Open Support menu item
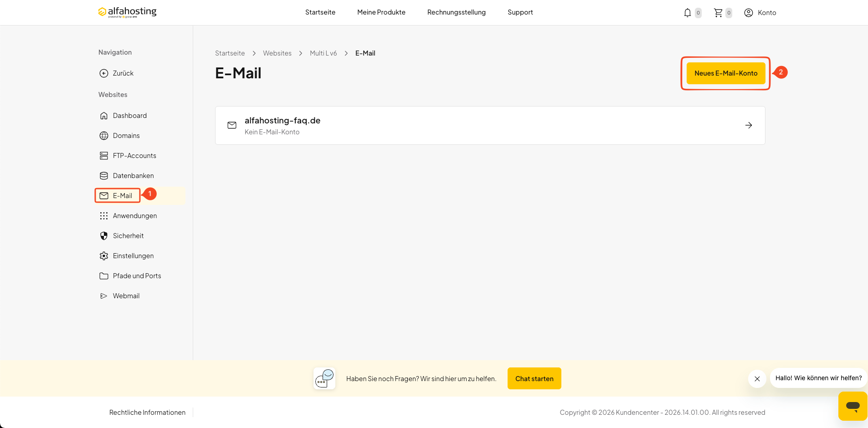Screen dimensions: 868x428 pyautogui.click(x=520, y=12)
